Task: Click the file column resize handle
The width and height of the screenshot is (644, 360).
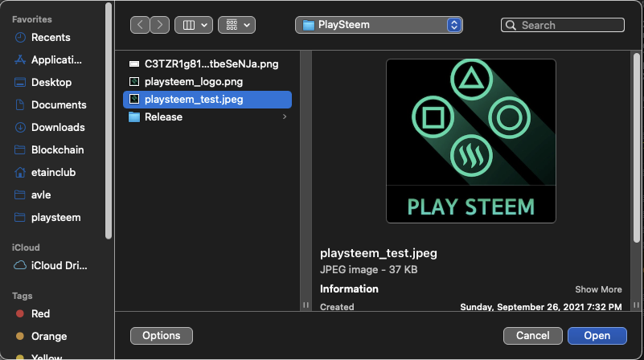Action: tap(306, 305)
